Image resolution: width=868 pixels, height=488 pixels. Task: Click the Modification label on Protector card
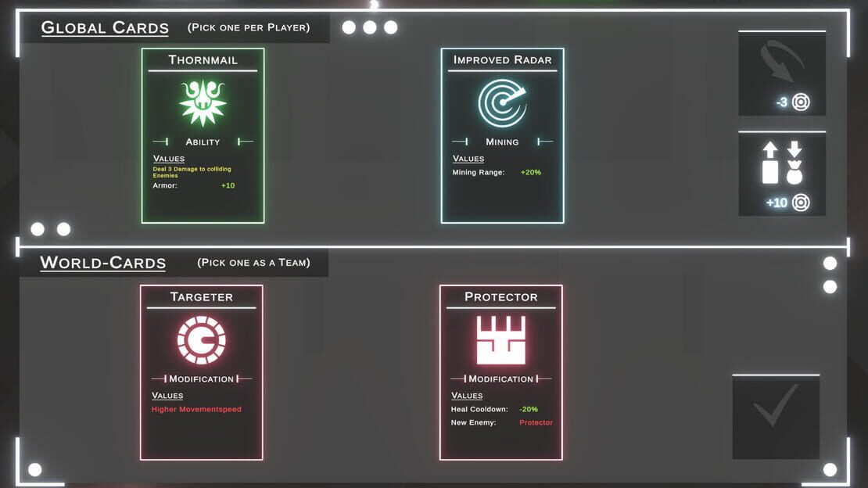501,379
